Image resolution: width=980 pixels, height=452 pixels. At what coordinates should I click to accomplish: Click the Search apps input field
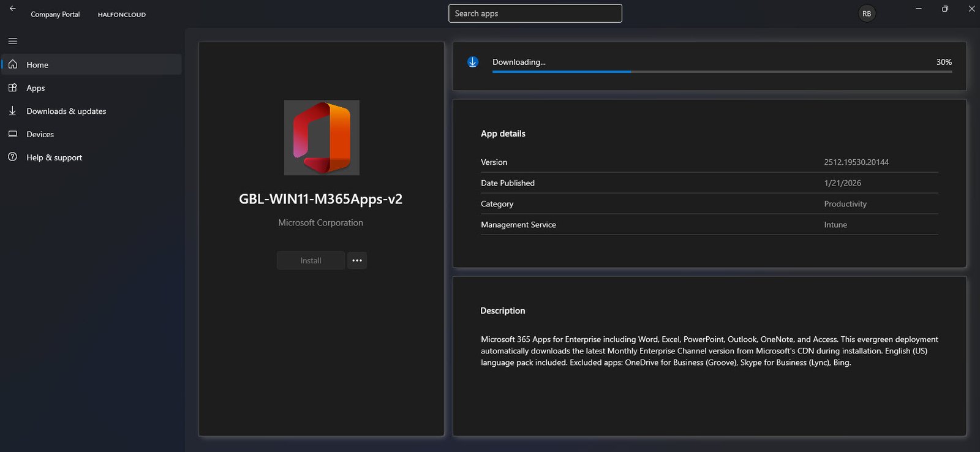[535, 13]
